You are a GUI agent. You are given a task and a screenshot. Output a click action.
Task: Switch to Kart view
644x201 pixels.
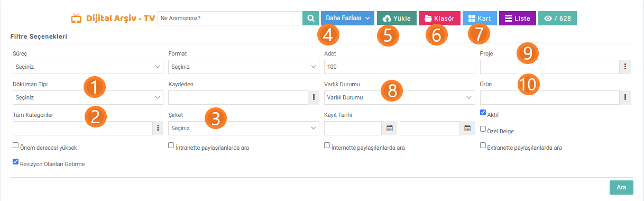[x=480, y=18]
